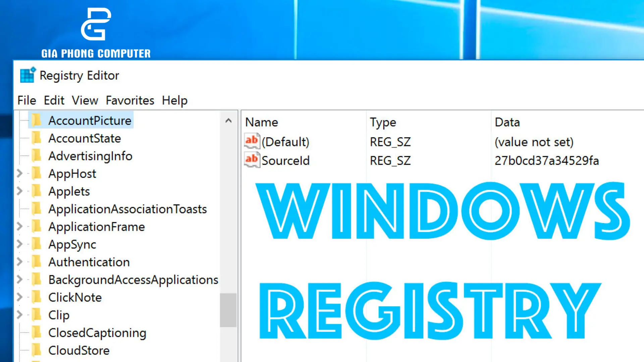The height and width of the screenshot is (362, 644).
Task: Click the AccountState folder icon
Action: 37,138
